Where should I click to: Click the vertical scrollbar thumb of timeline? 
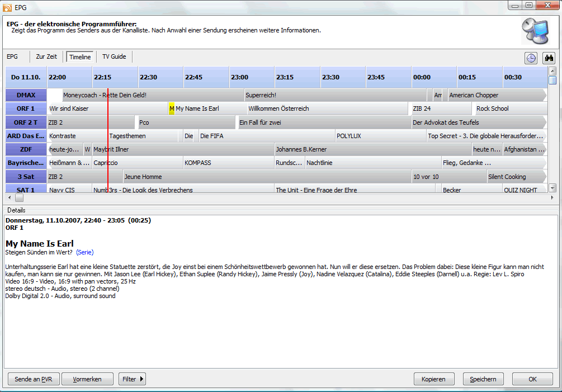pyautogui.click(x=552, y=80)
